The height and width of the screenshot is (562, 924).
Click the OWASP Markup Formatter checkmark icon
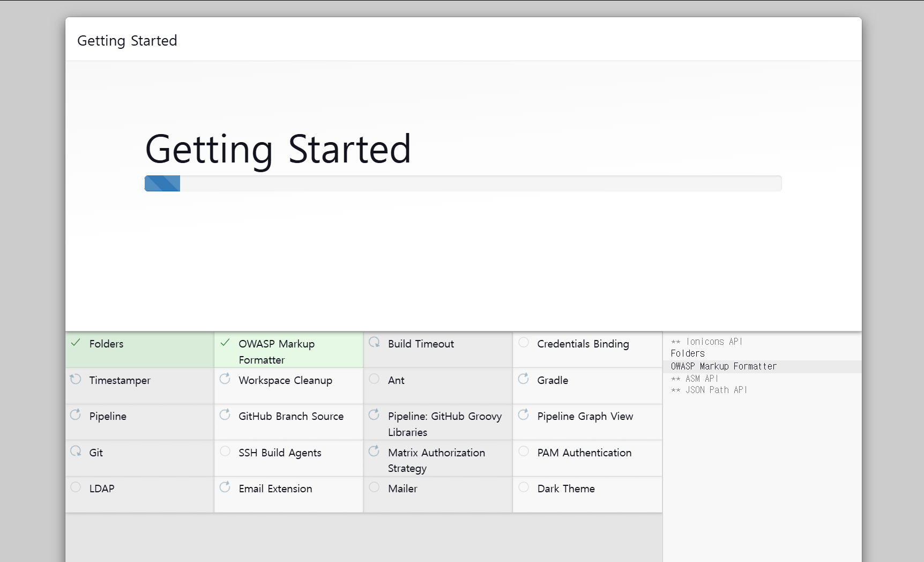pyautogui.click(x=225, y=343)
